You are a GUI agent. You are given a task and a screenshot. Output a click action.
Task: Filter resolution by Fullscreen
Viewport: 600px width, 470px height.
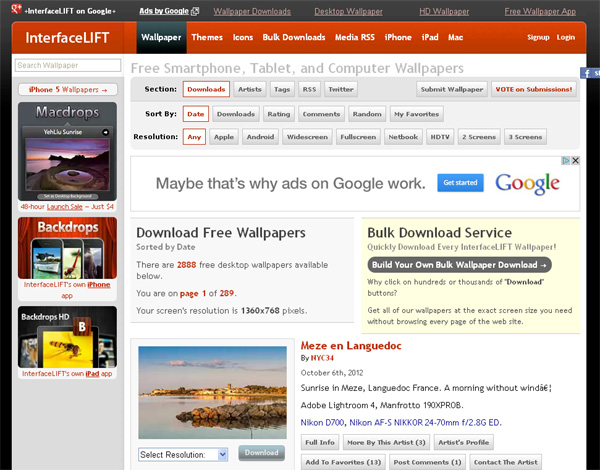[358, 137]
